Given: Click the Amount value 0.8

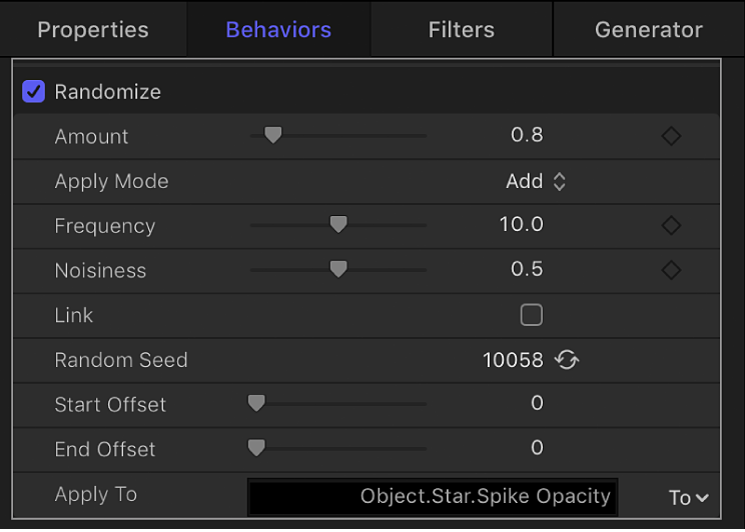Looking at the screenshot, I should [526, 135].
